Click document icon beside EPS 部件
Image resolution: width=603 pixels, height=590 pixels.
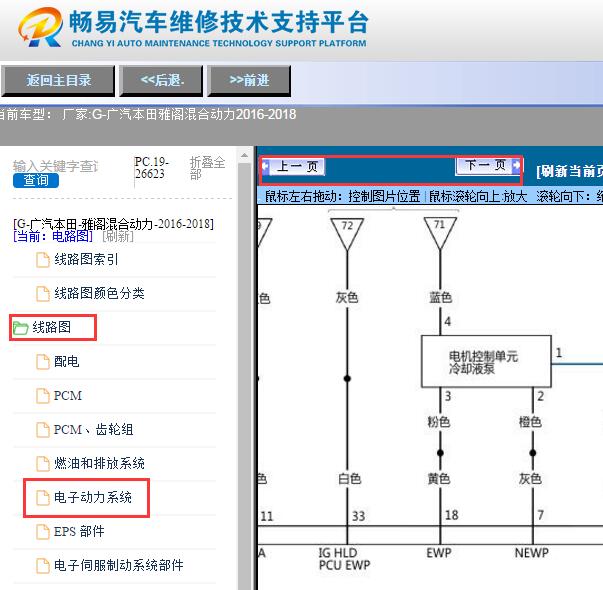(x=43, y=531)
